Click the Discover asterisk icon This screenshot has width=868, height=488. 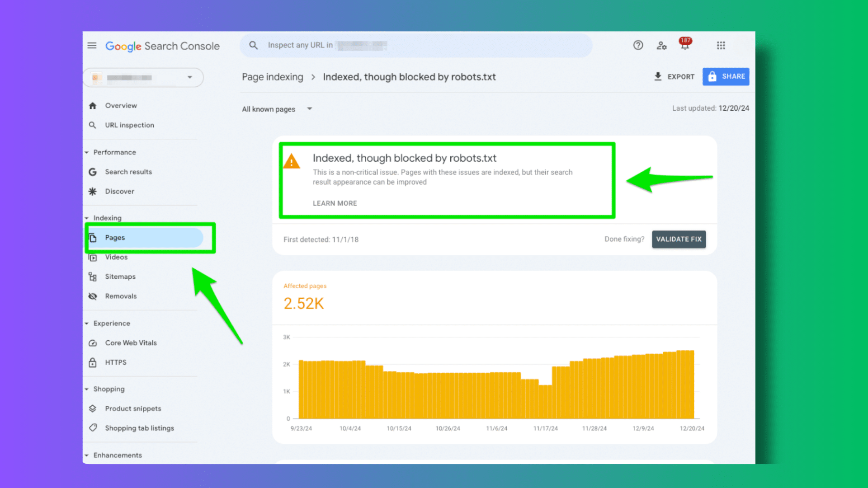(x=93, y=192)
